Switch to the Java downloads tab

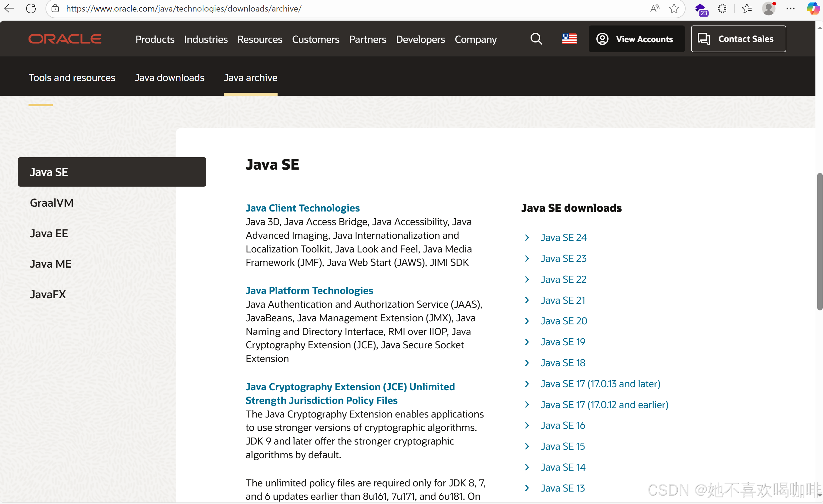tap(169, 77)
